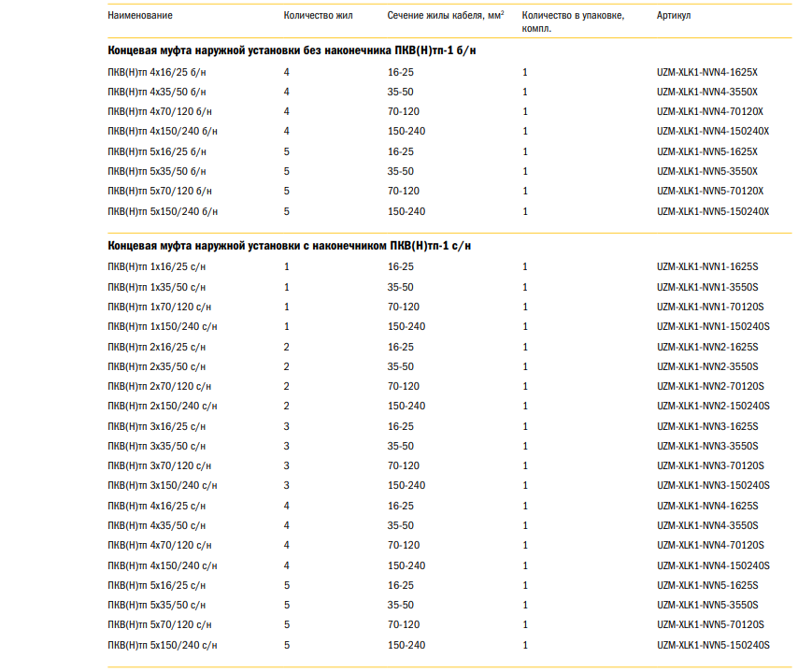
Task: Select row name ПКВ(Н)тп 1х150/240 с/н
Action: 163,326
